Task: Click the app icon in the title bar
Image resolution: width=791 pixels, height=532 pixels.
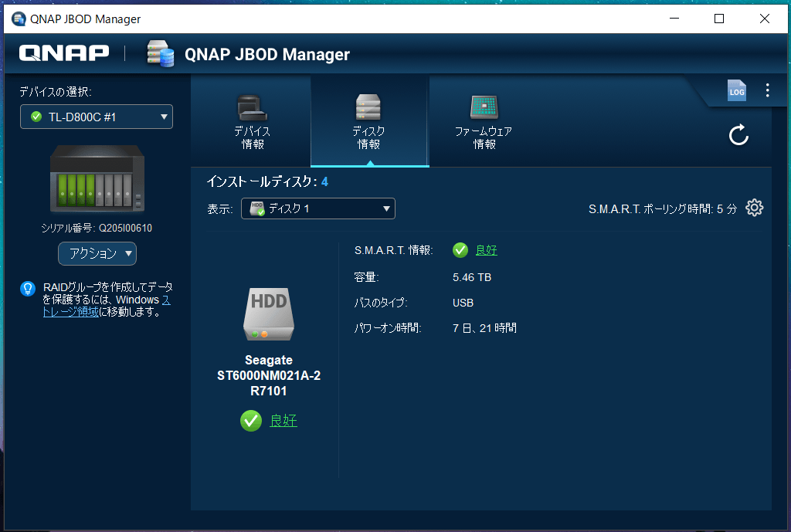Action: (x=19, y=19)
